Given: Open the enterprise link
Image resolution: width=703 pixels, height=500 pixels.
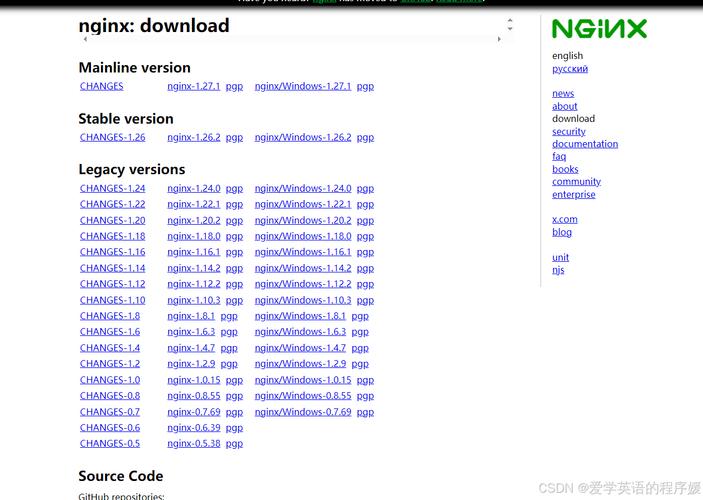Looking at the screenshot, I should coord(573,194).
